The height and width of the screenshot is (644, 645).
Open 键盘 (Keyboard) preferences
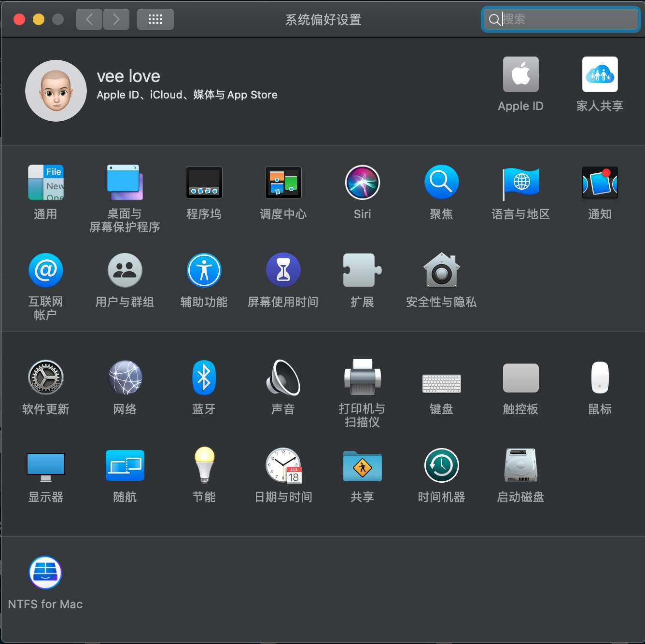coord(442,383)
